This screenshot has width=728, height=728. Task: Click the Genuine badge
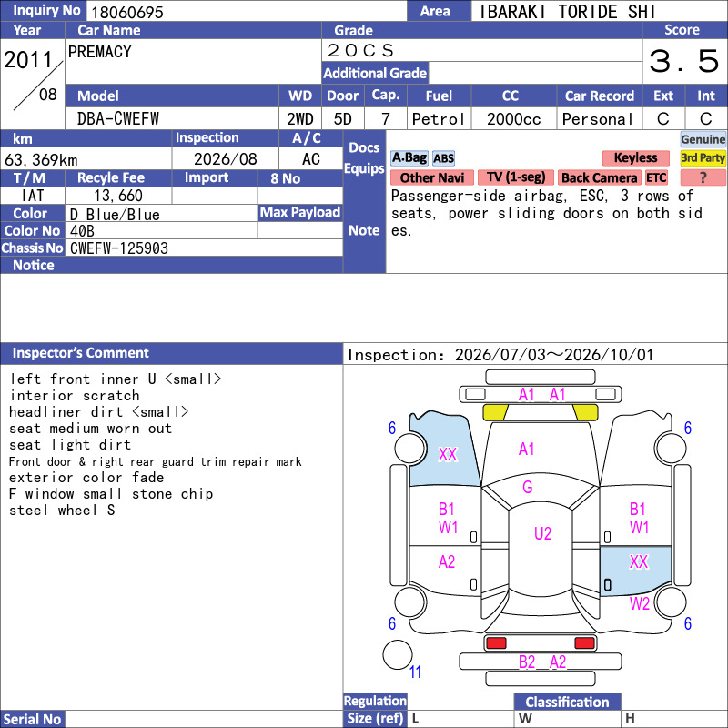click(x=703, y=139)
